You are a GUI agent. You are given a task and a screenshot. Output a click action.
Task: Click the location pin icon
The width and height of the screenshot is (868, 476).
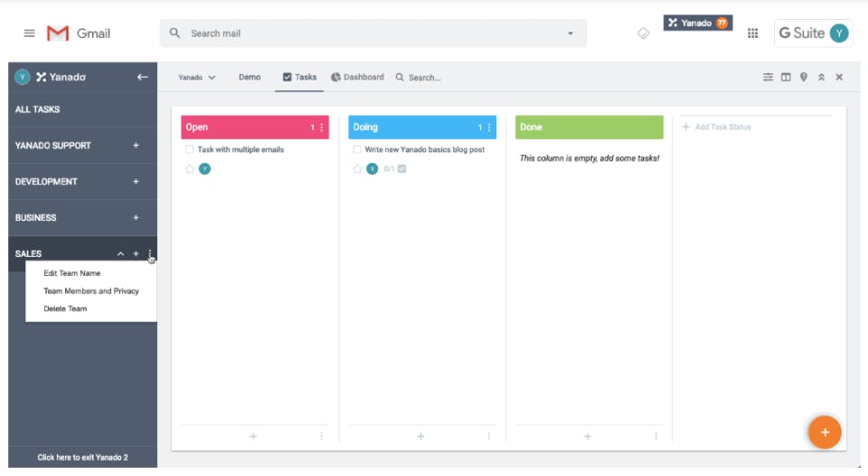pos(804,77)
